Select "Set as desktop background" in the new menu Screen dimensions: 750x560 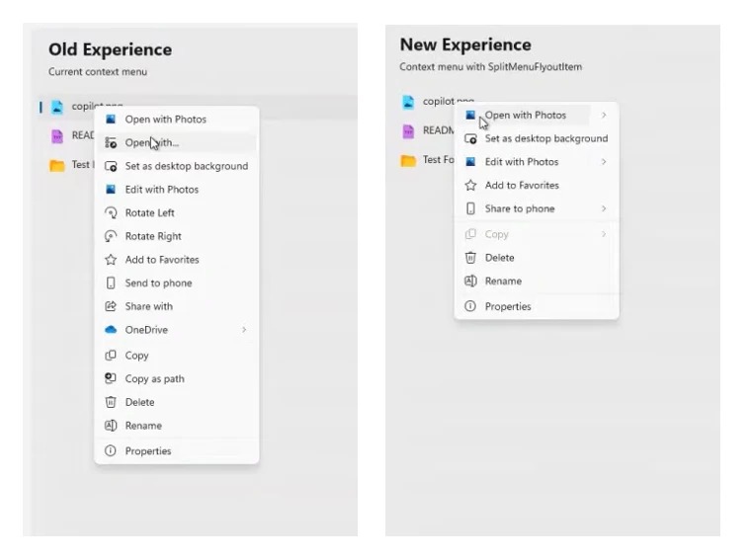click(545, 139)
